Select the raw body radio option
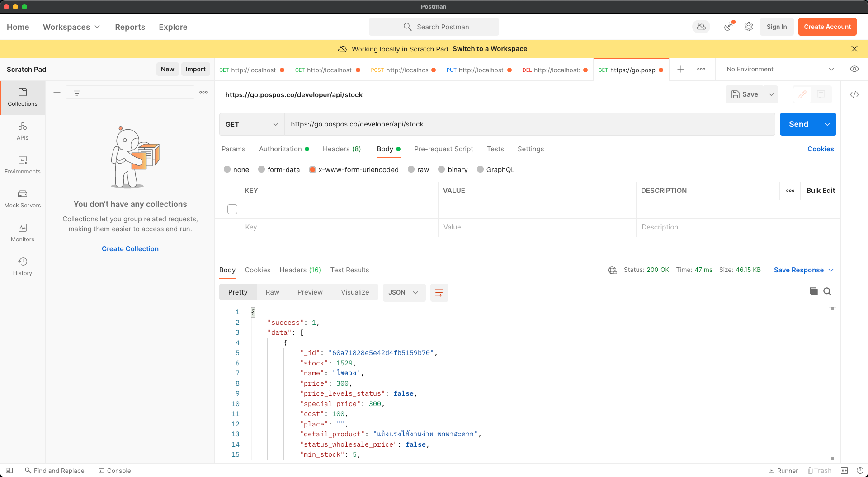This screenshot has height=477, width=868. [x=411, y=169]
